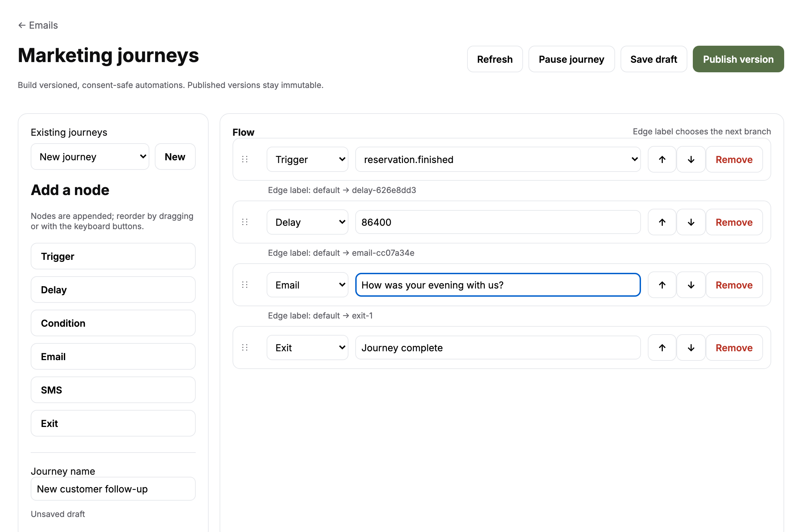Screen dimensions: 791x532
Task: Remove the Exit node
Action: [734, 348]
